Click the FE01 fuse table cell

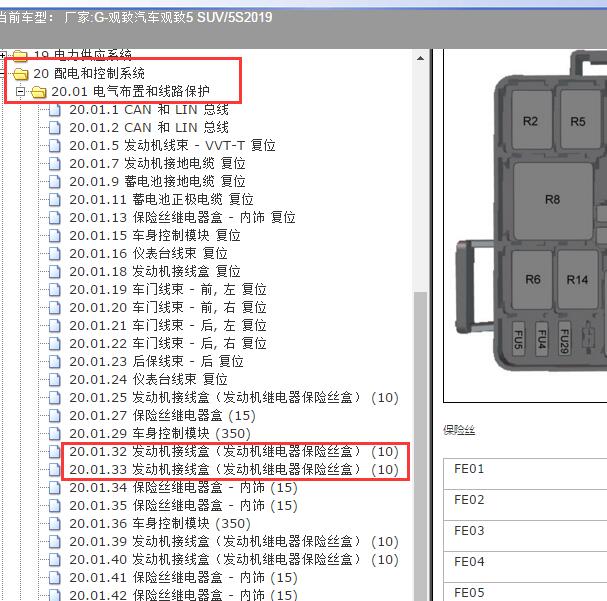[525, 474]
